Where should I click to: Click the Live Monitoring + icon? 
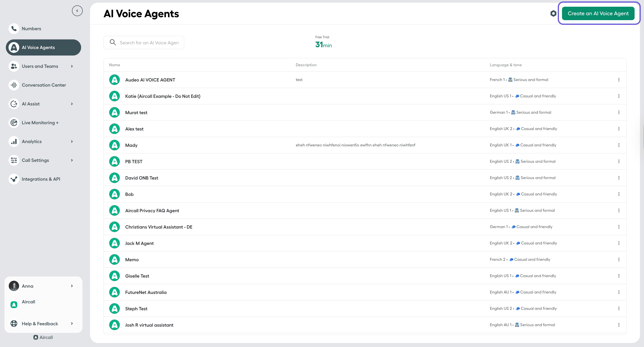point(14,122)
